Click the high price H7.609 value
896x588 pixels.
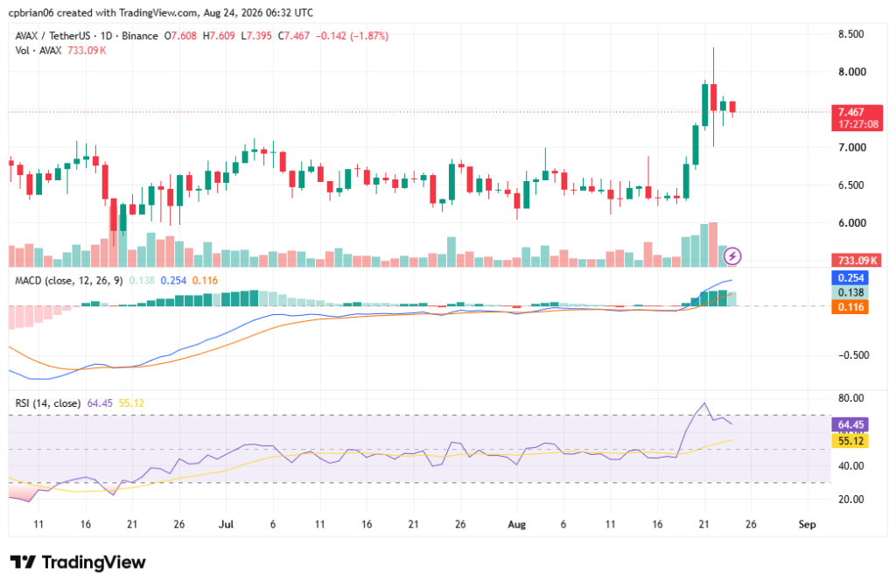(x=219, y=36)
